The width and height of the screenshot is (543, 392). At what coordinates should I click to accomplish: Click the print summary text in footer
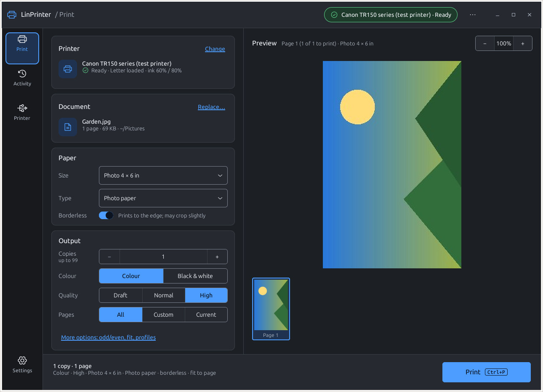click(x=134, y=369)
